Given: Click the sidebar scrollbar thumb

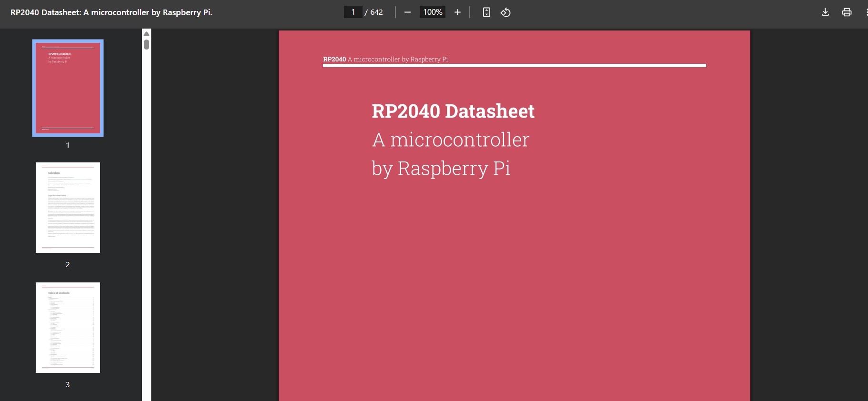Looking at the screenshot, I should pos(147,44).
